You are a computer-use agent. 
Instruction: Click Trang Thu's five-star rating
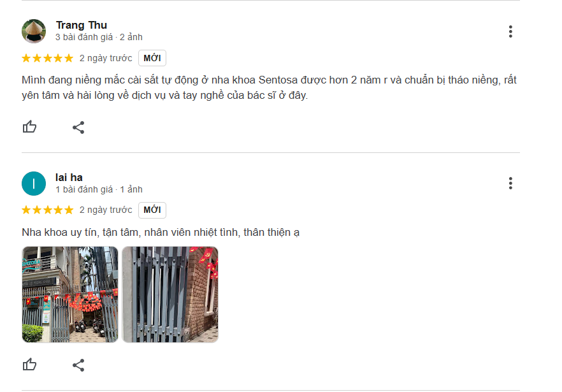pyautogui.click(x=48, y=58)
